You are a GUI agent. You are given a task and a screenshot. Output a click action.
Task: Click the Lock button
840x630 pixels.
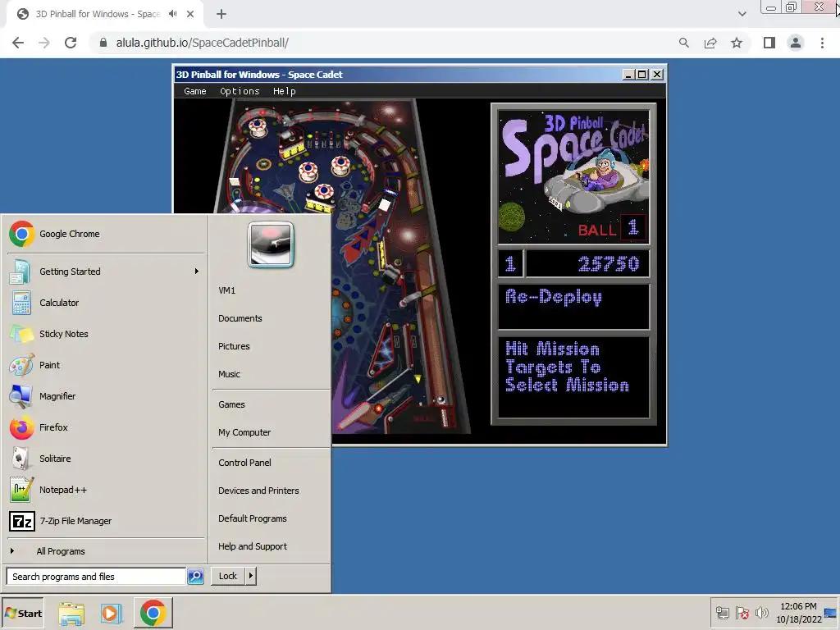pyautogui.click(x=228, y=576)
